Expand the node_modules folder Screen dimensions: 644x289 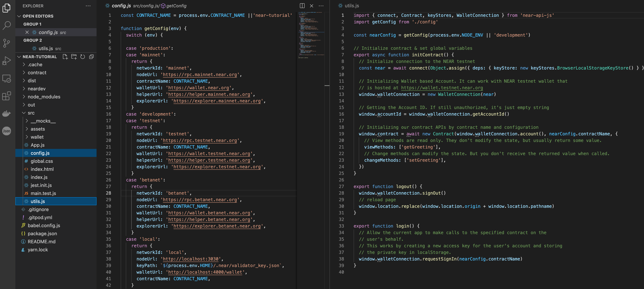coord(44,97)
